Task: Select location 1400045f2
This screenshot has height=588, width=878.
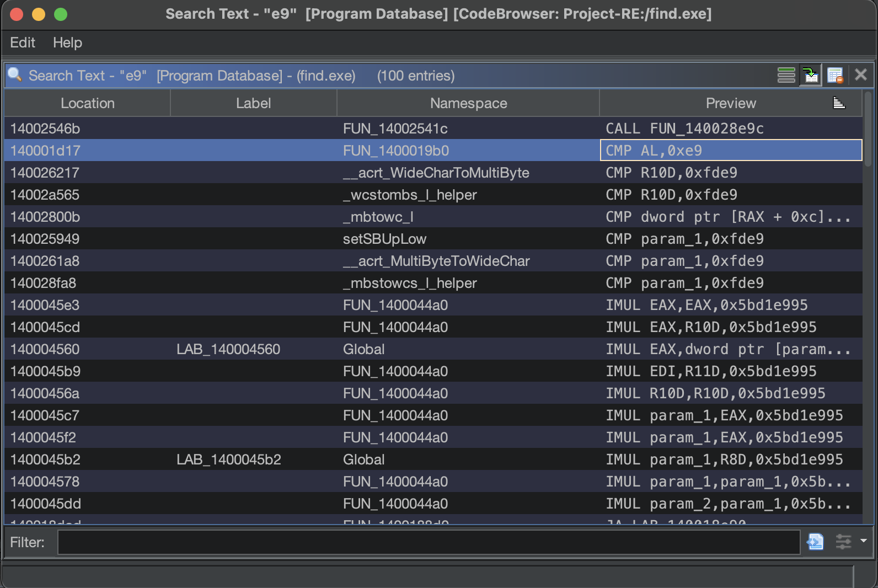Action: (43, 437)
